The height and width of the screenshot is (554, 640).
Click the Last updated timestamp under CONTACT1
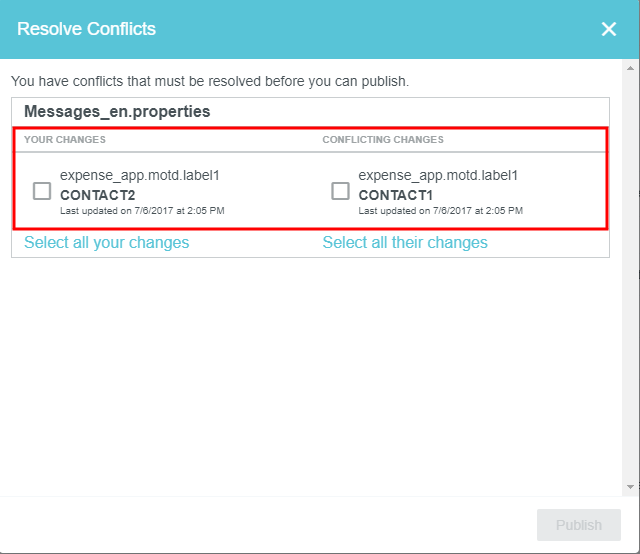click(x=440, y=211)
